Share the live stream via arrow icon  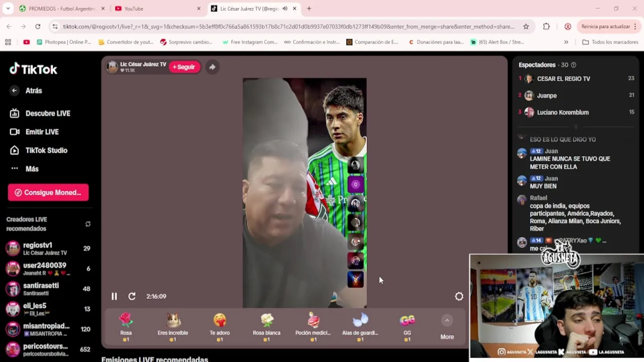coord(212,67)
